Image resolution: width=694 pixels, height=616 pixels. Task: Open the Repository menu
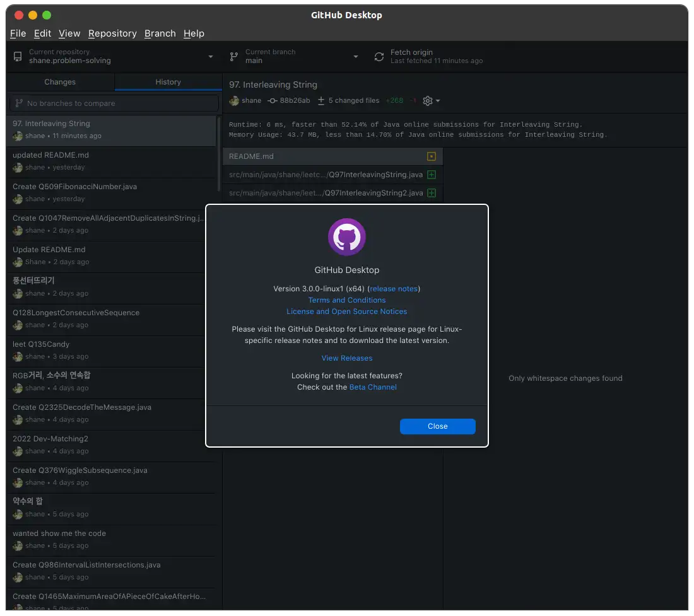112,33
